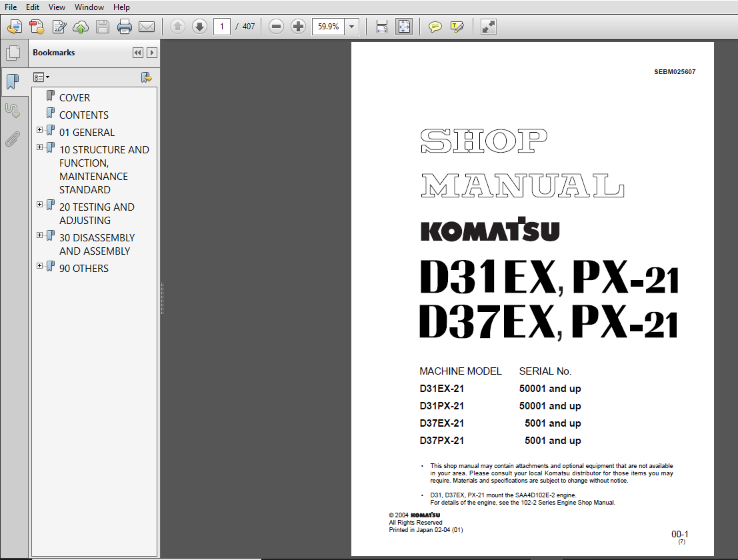Zoom in with plus button

coord(298,27)
